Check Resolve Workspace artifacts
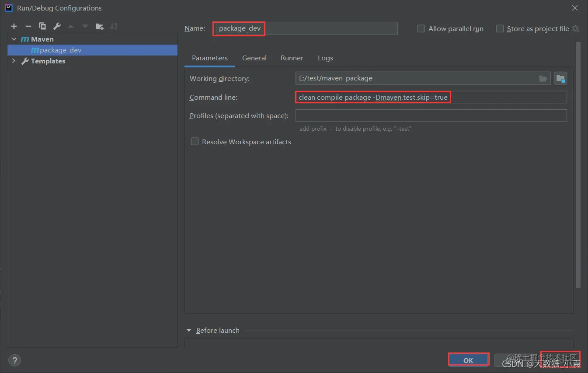 point(195,142)
